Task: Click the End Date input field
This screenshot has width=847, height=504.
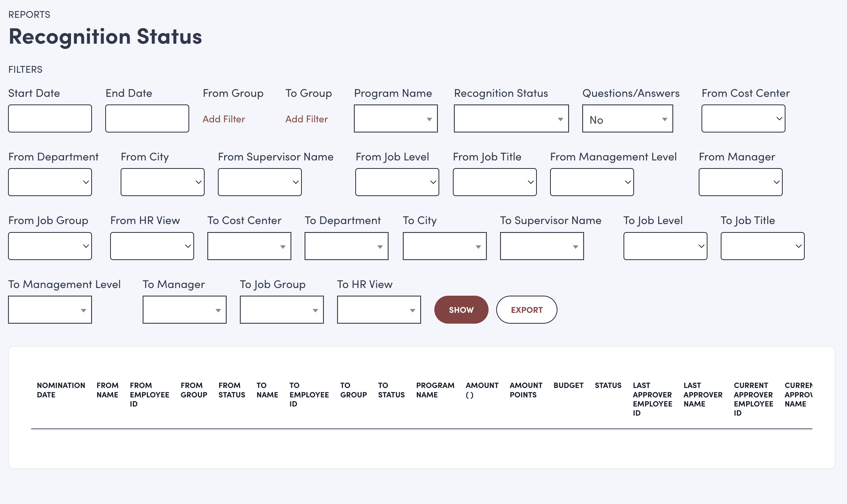Action: click(x=147, y=118)
